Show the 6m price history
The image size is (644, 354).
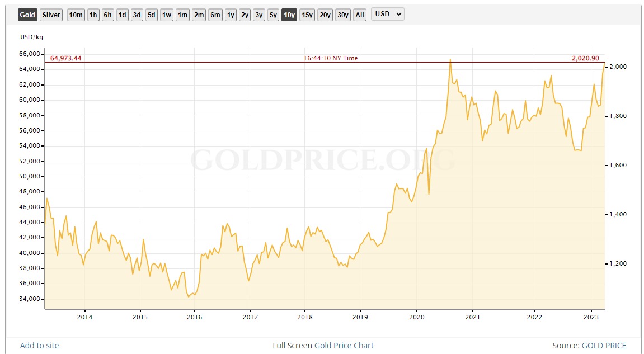[215, 15]
